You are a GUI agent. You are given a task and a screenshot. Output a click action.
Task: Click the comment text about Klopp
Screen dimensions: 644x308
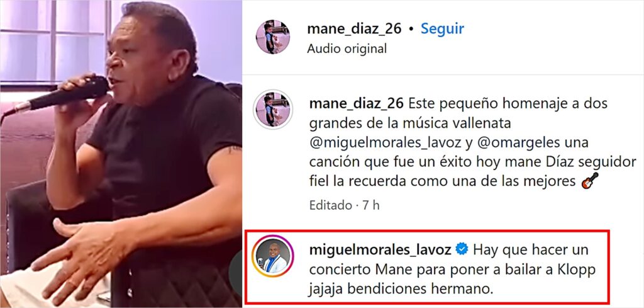tap(452, 269)
